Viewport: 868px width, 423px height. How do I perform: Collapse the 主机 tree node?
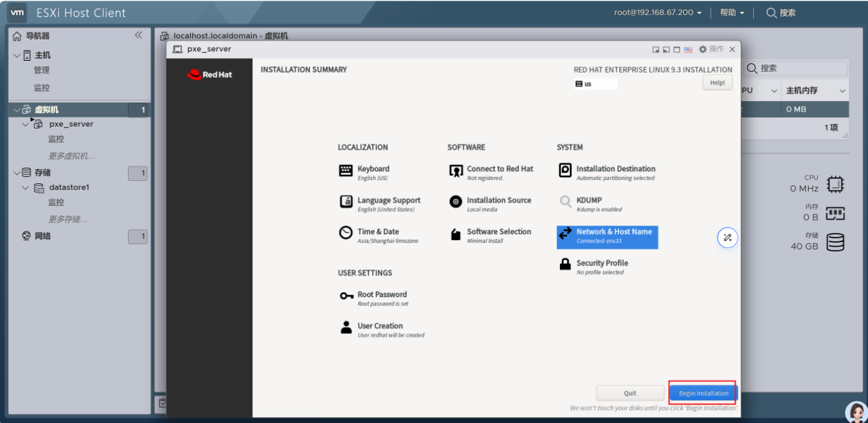point(16,55)
